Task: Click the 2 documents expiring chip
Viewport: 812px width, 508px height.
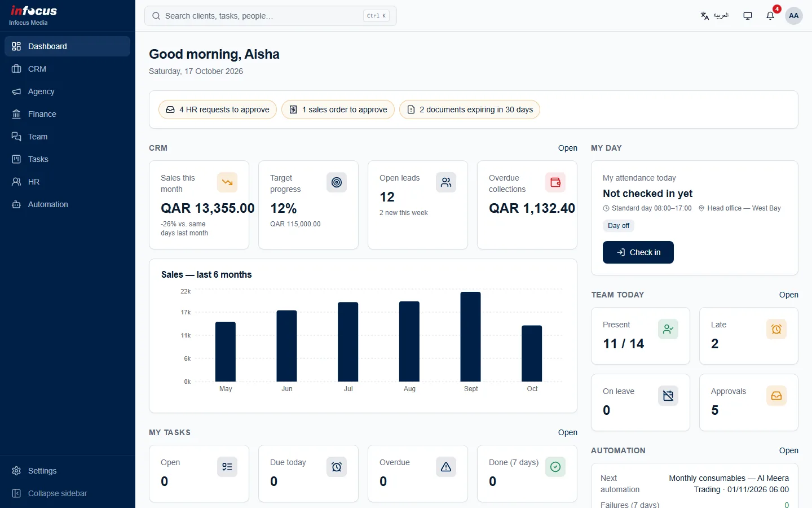Action: tap(470, 110)
